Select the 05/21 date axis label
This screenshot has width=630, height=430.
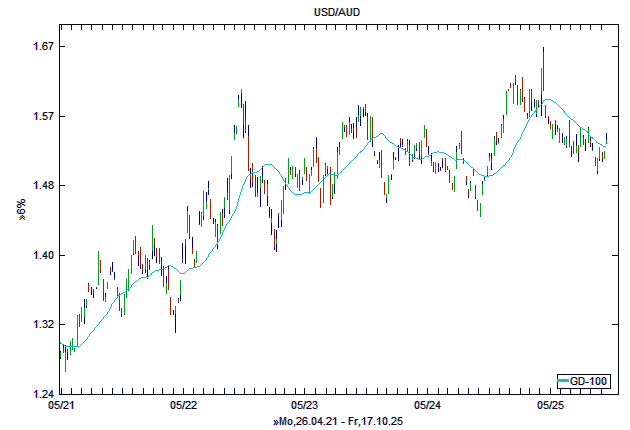click(60, 406)
